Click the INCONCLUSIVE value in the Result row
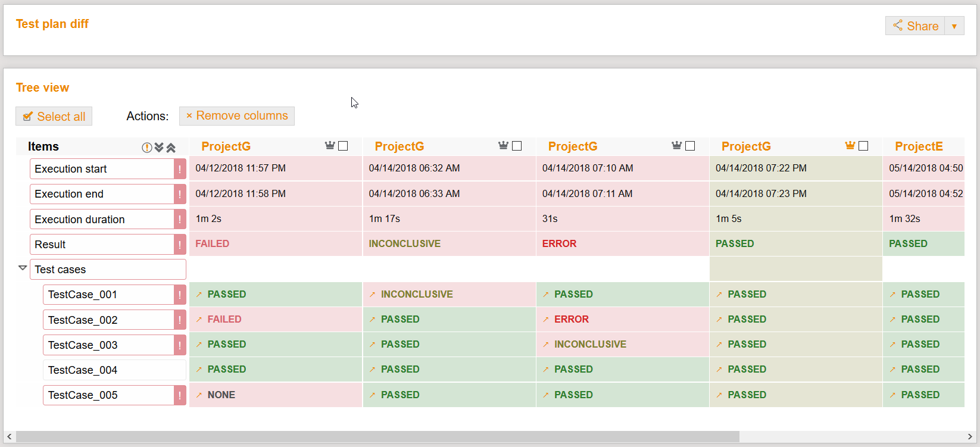The width and height of the screenshot is (980, 447). click(x=405, y=243)
